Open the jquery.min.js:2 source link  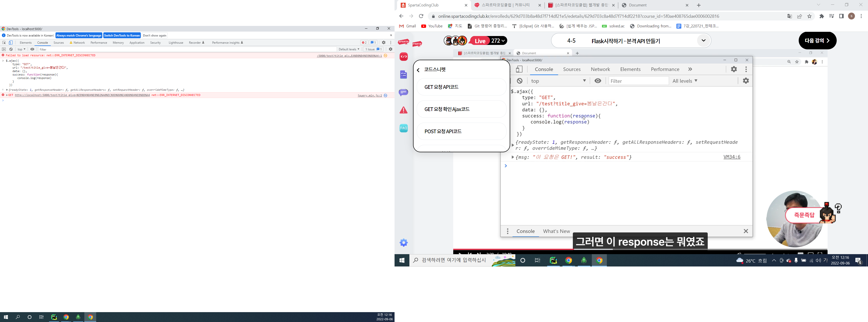tap(370, 95)
